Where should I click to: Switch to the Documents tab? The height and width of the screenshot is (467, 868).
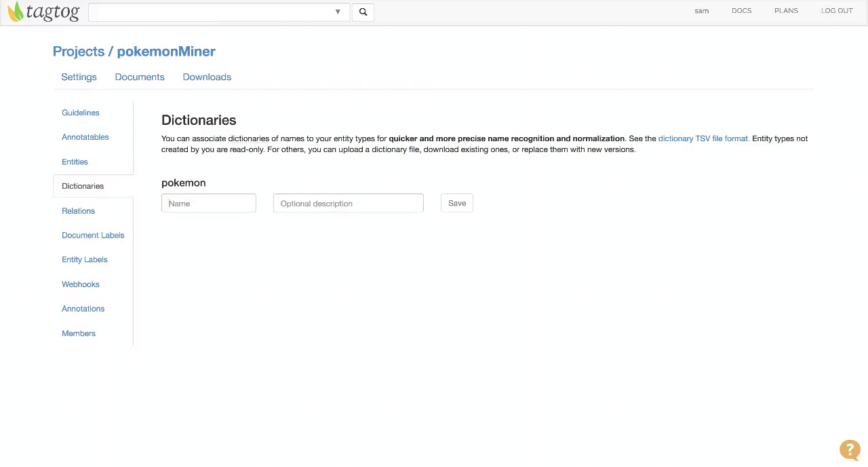pyautogui.click(x=140, y=77)
